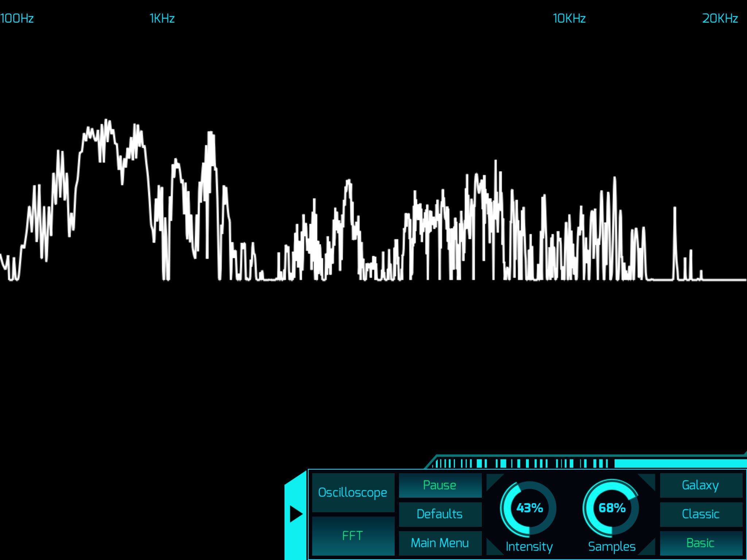Choose the Classic visual style
Viewport: 747px width, 560px height.
[701, 514]
